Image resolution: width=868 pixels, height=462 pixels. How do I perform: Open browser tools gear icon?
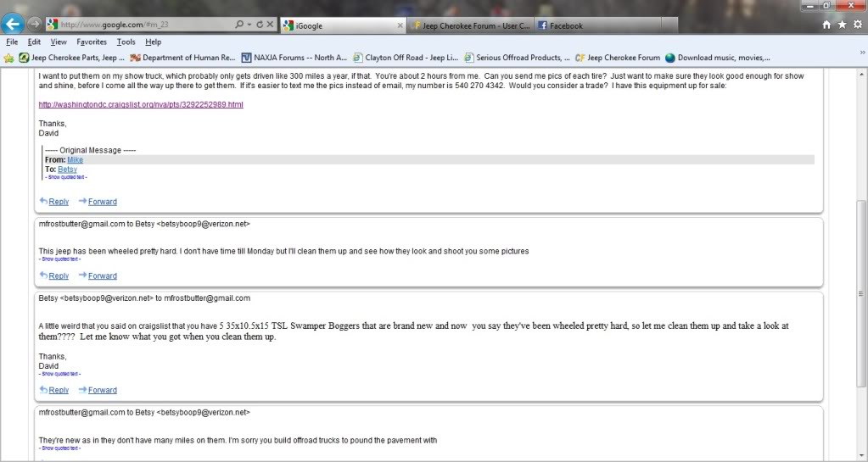click(x=858, y=25)
